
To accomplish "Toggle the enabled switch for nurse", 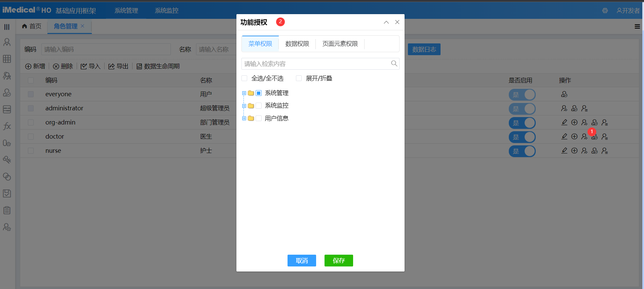I will [522, 151].
